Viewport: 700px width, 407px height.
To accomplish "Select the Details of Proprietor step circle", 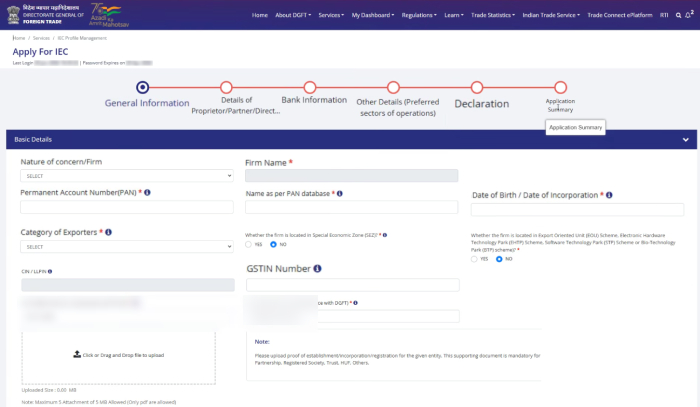I will tap(226, 87).
